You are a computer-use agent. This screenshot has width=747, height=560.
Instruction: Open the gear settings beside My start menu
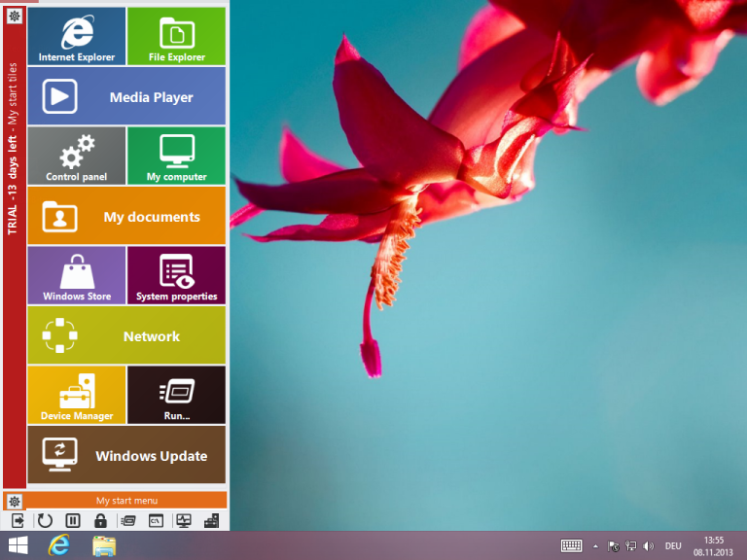(x=15, y=501)
